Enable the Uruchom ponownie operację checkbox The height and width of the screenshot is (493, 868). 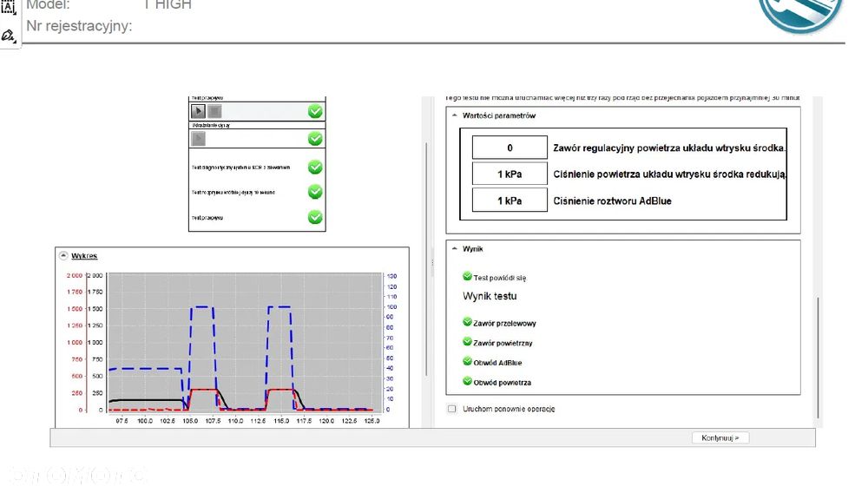tap(452, 409)
